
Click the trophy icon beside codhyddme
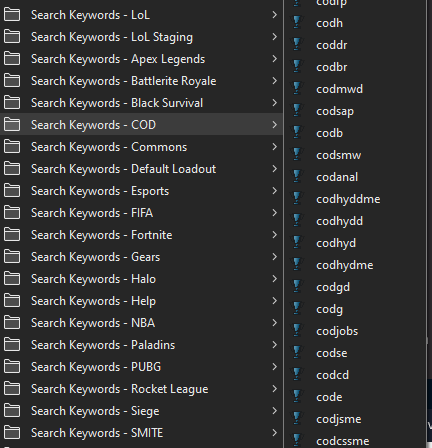(297, 199)
